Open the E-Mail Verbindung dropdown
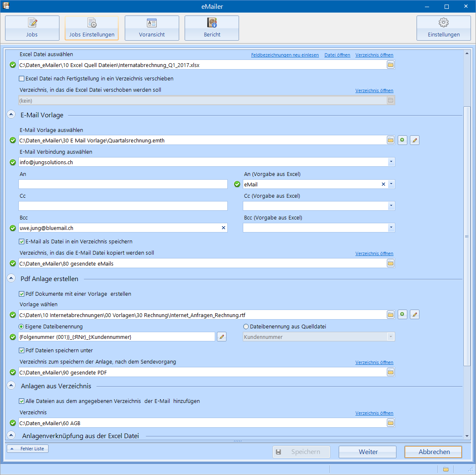This screenshot has height=475, width=476. 391,162
